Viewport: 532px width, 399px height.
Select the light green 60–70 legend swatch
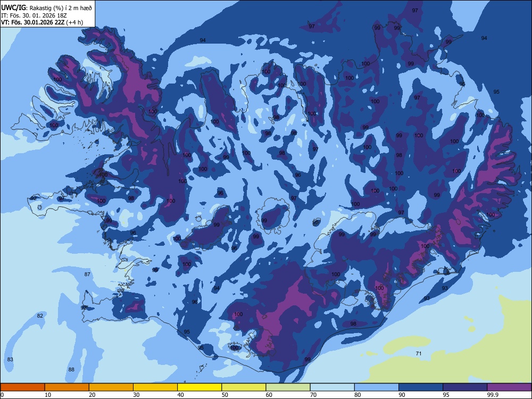(288, 387)
